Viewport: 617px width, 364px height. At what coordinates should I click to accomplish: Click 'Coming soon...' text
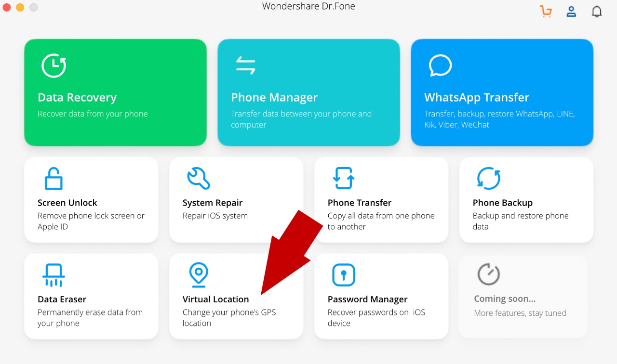click(x=505, y=299)
